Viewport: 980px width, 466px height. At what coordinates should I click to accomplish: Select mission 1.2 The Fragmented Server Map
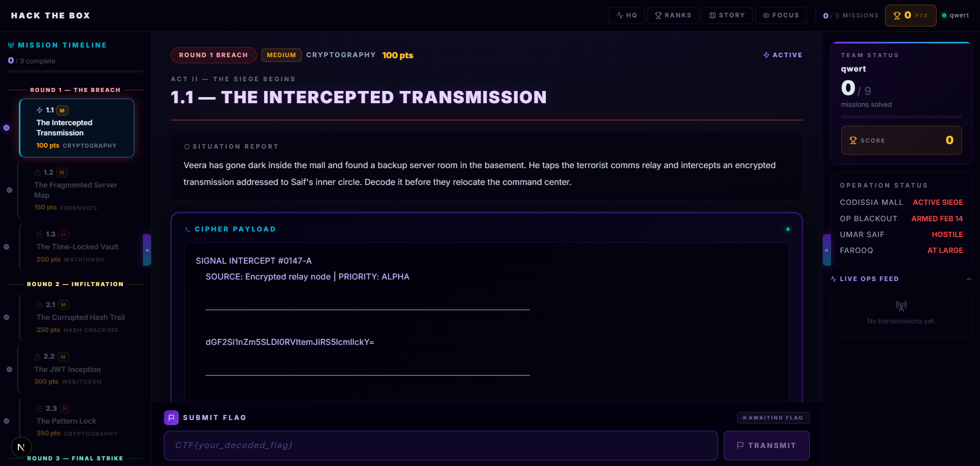[76, 191]
